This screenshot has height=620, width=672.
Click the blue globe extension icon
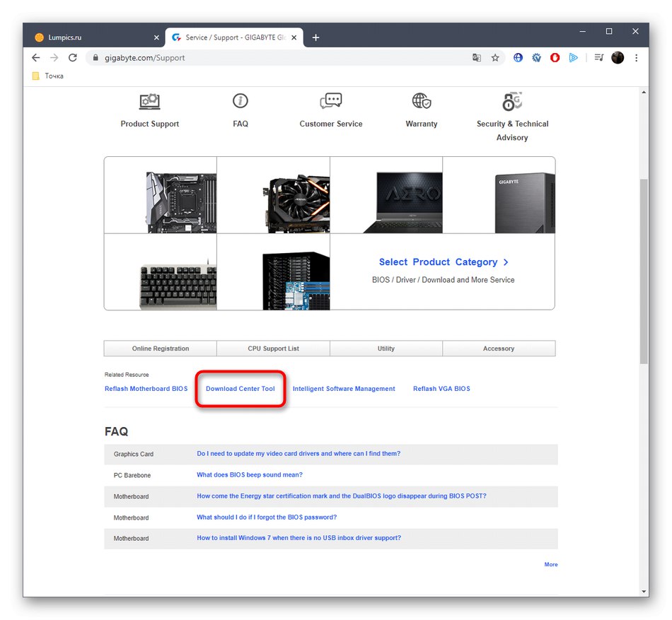pos(518,57)
